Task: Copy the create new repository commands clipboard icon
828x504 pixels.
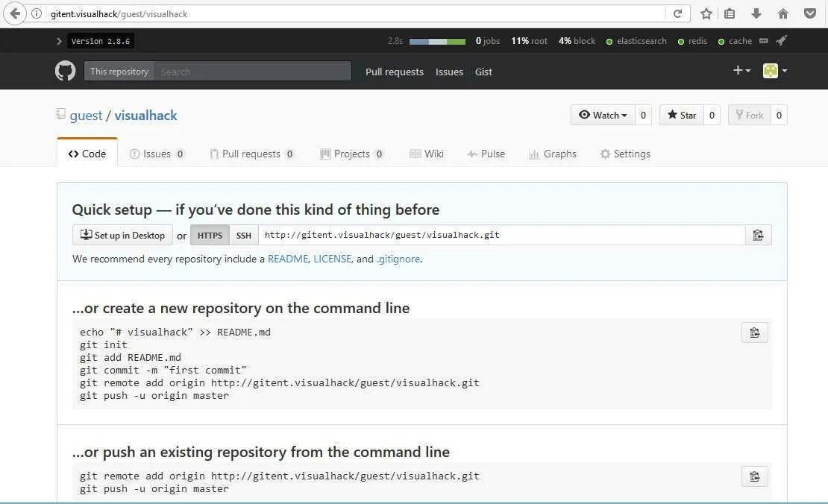Action: point(755,333)
